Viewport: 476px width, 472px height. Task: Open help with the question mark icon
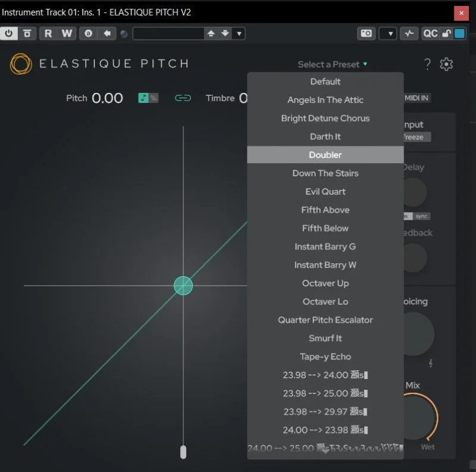click(x=427, y=64)
